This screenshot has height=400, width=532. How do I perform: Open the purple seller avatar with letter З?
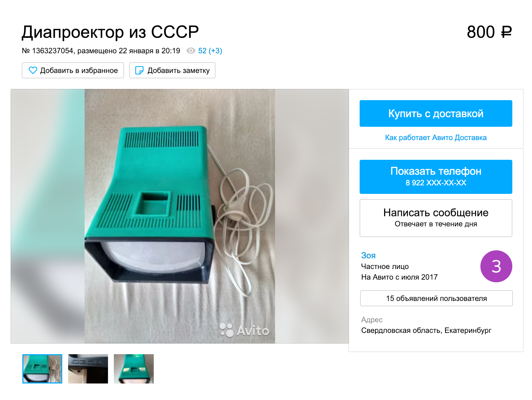tap(496, 266)
